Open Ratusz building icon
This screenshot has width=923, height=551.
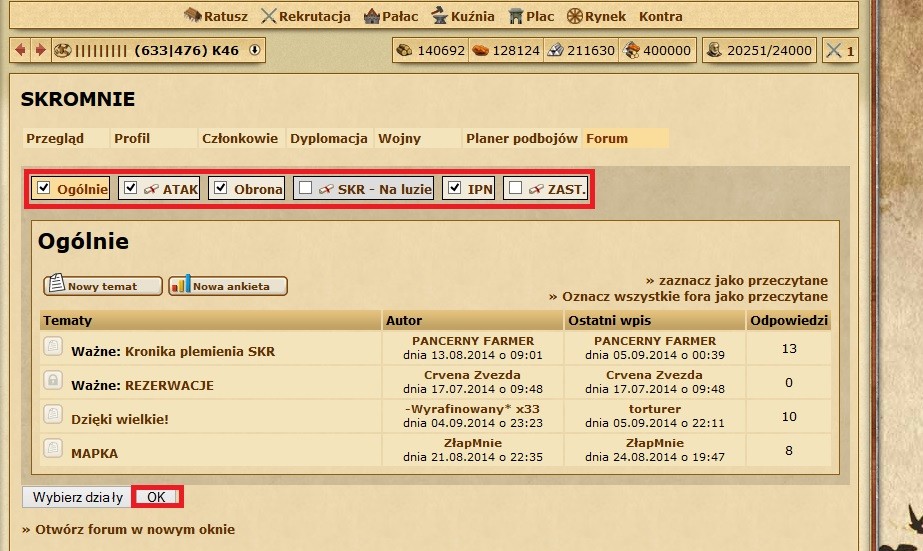193,15
